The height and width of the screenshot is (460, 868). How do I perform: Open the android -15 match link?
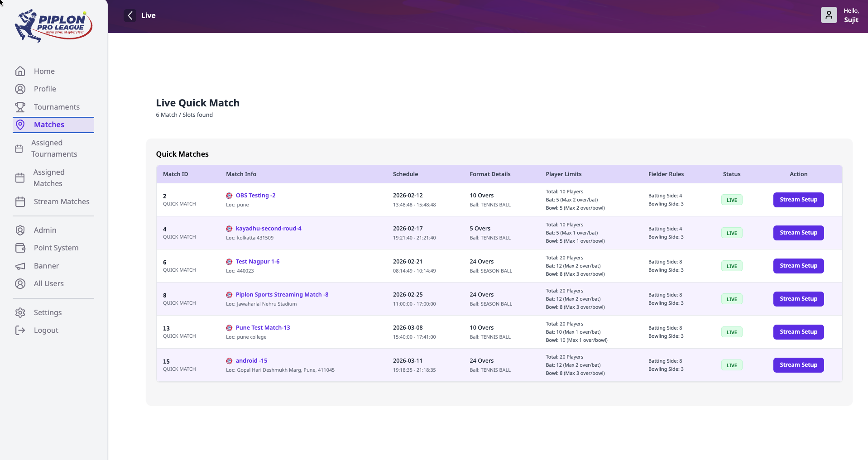[251, 361]
